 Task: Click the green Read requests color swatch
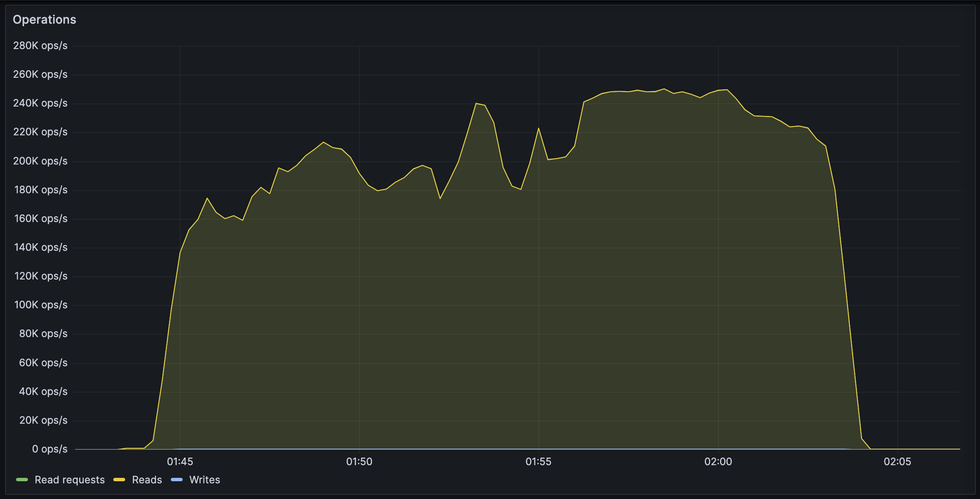tap(22, 480)
